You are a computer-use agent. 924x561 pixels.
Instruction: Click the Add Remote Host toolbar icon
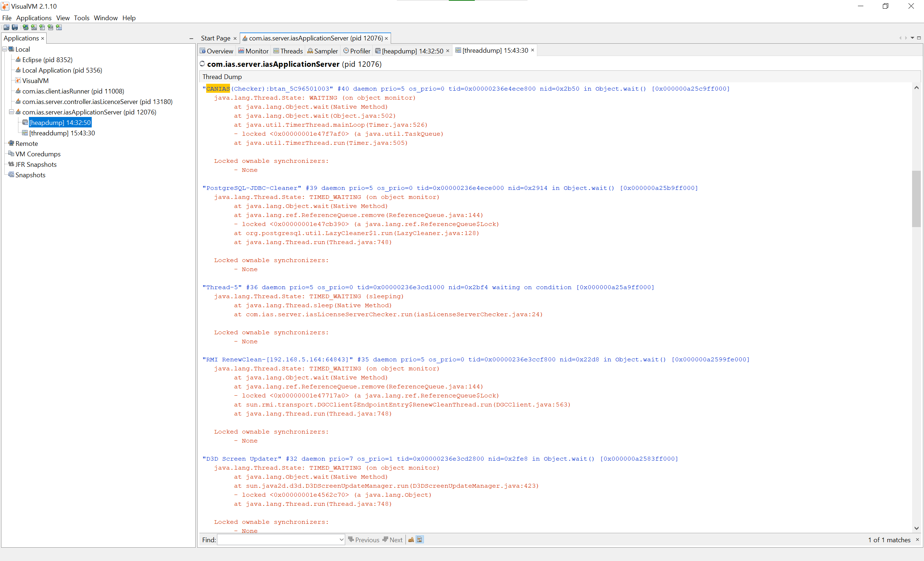(x=26, y=27)
